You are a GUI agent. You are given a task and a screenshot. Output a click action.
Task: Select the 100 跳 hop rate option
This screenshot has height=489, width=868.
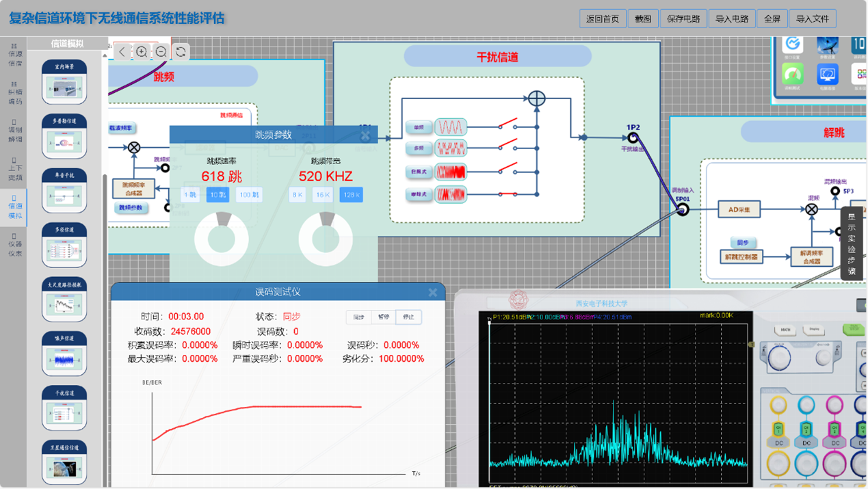tap(249, 195)
